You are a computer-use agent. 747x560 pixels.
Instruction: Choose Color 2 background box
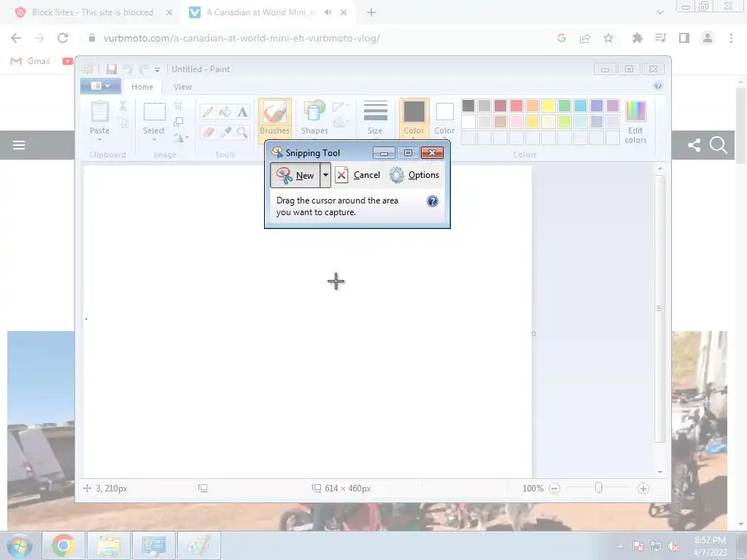[x=444, y=119]
